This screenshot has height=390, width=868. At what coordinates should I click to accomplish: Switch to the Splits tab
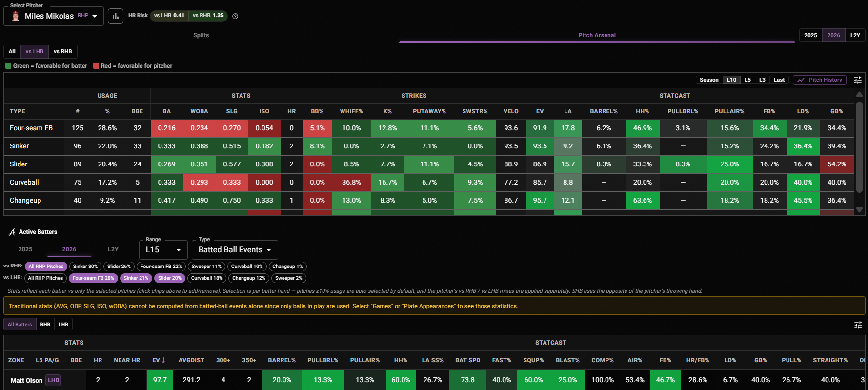[x=201, y=35]
